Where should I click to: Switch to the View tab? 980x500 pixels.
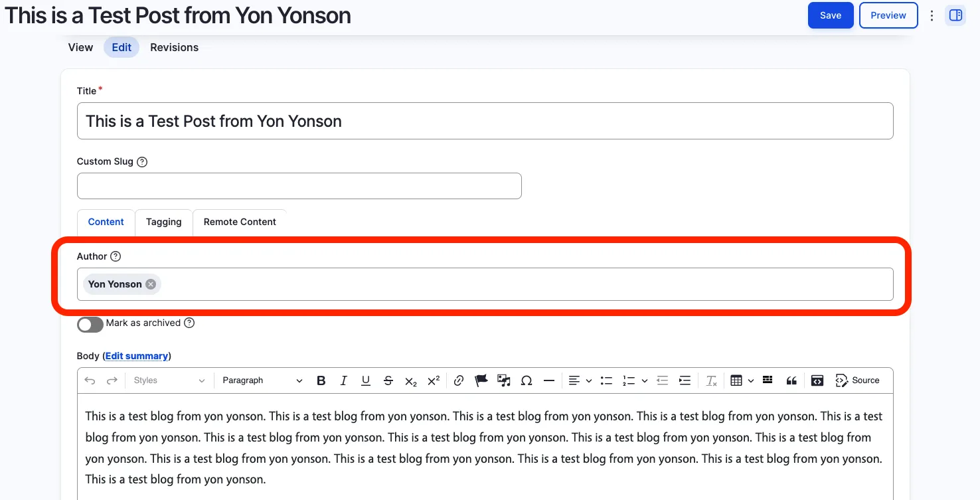[x=80, y=47]
